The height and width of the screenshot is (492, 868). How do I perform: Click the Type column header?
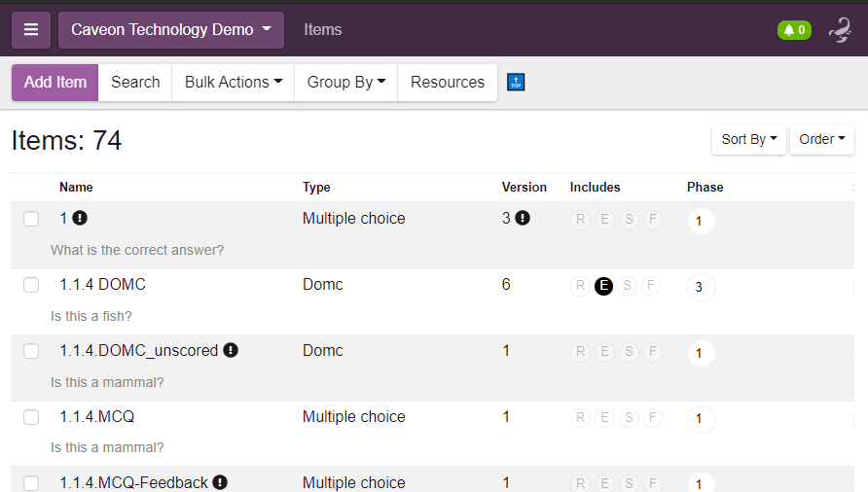[x=316, y=187]
